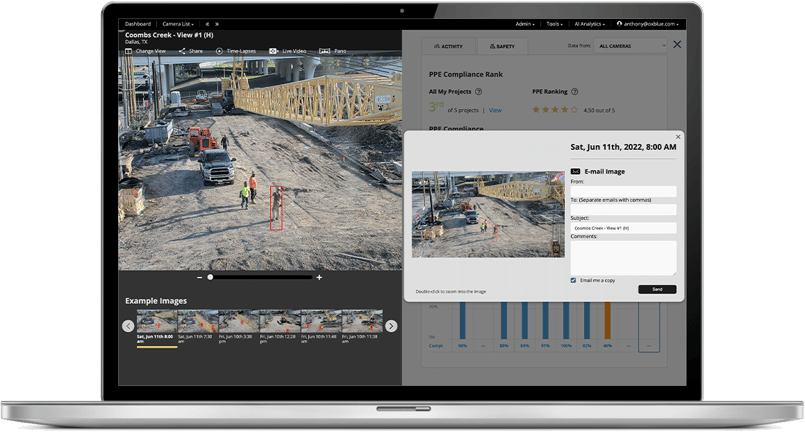Click the 'Coombs Creek - View #1 (H)' title
805x436 pixels.
tap(169, 35)
